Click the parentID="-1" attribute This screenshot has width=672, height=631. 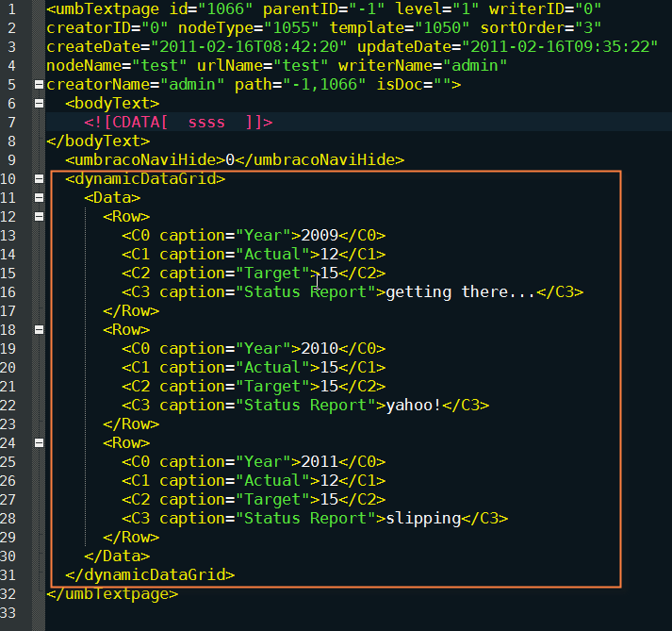[x=323, y=9]
